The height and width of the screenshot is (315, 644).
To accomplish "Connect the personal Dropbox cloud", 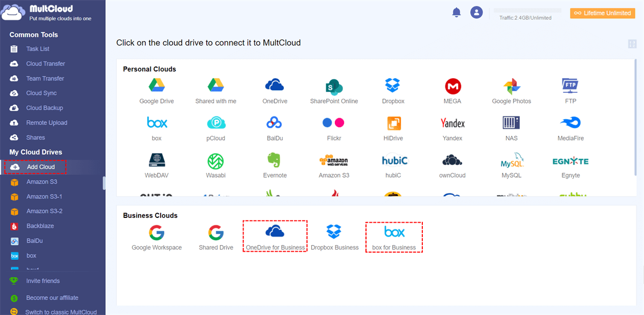I will (393, 91).
